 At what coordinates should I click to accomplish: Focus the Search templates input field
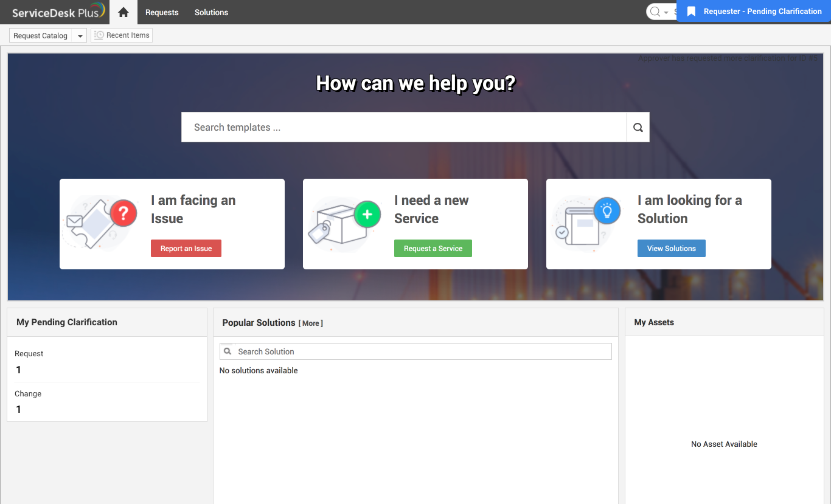404,127
